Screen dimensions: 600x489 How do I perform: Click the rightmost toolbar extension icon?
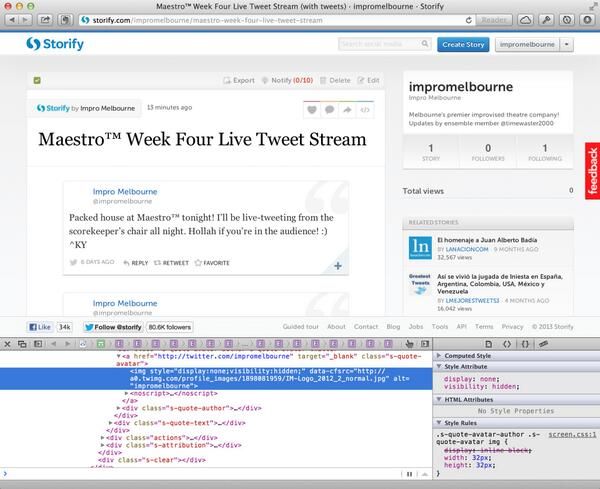587,20
